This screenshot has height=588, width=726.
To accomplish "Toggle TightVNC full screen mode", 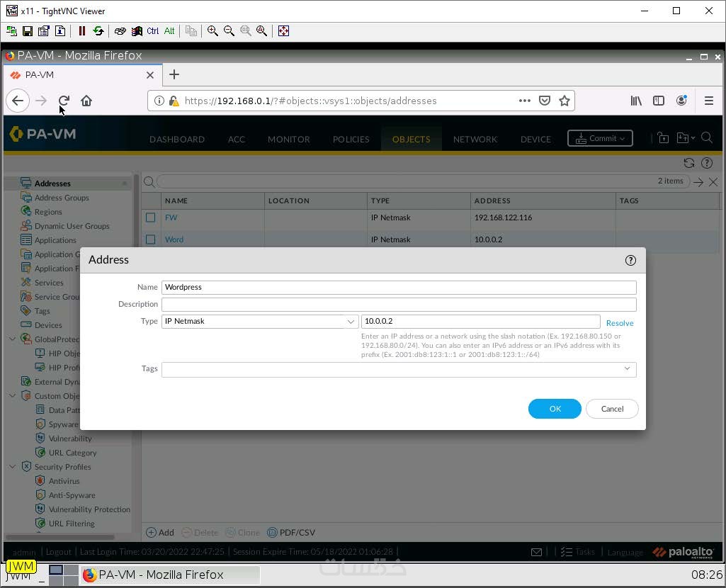I will click(x=283, y=31).
